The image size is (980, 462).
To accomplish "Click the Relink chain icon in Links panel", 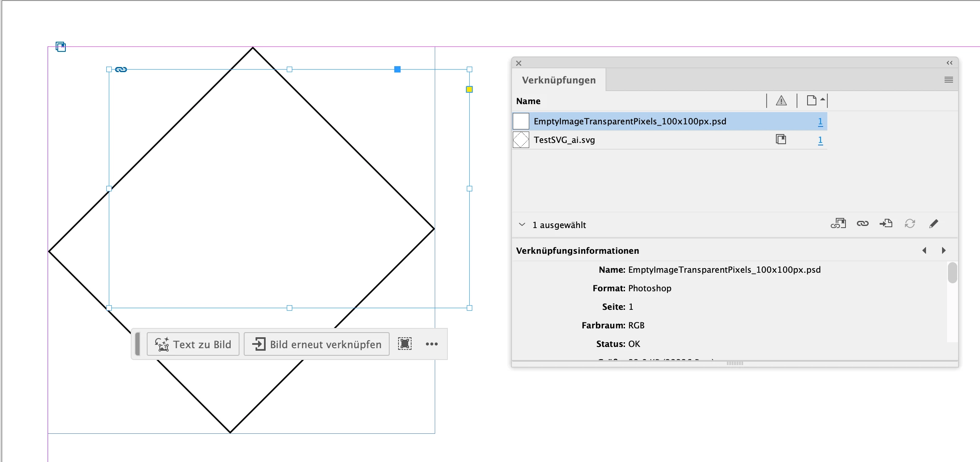I will (x=862, y=224).
